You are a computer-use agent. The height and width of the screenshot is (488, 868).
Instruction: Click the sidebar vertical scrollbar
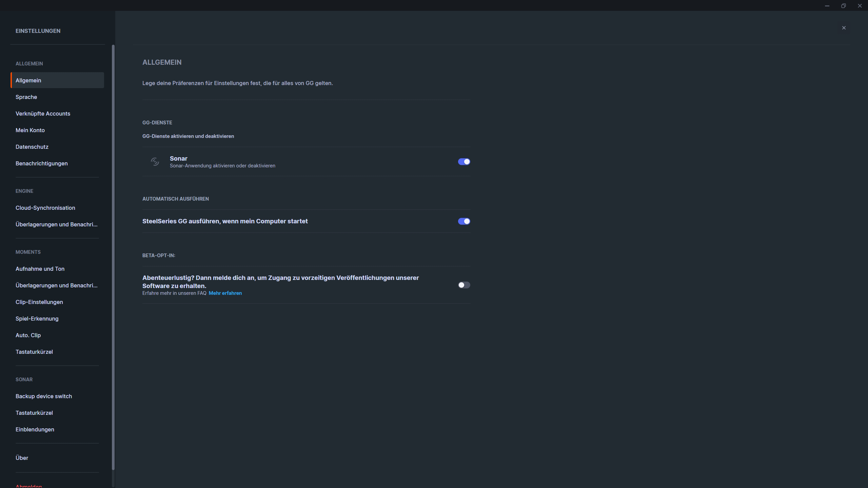point(113,258)
